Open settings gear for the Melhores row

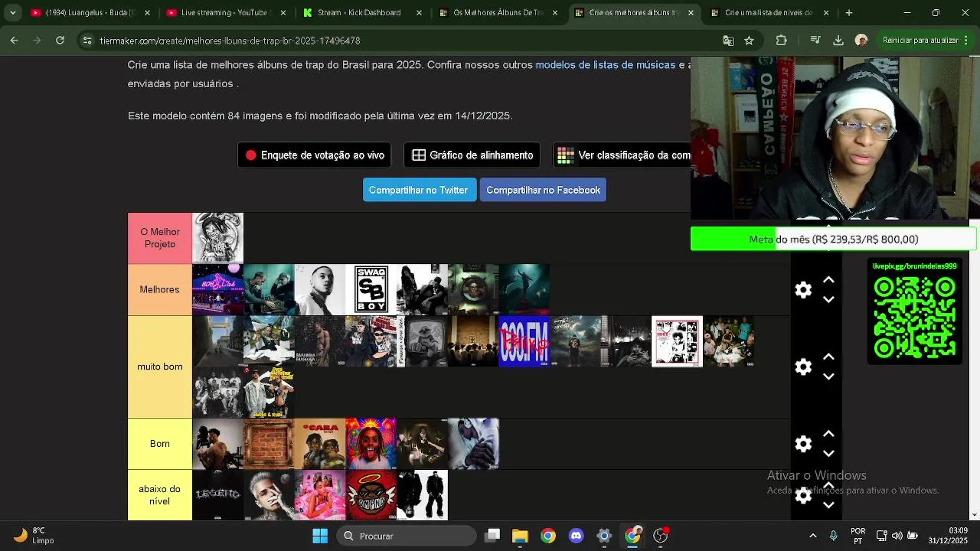pos(803,290)
